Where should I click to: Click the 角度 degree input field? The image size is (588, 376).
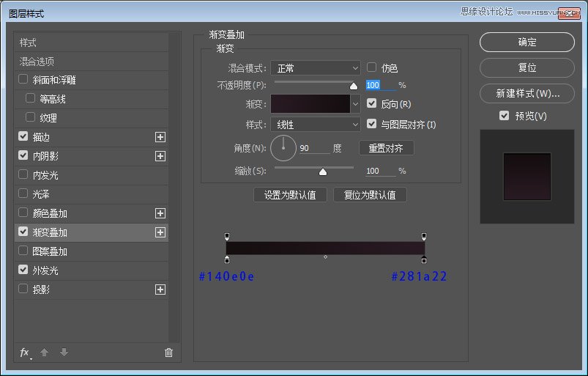tap(313, 148)
